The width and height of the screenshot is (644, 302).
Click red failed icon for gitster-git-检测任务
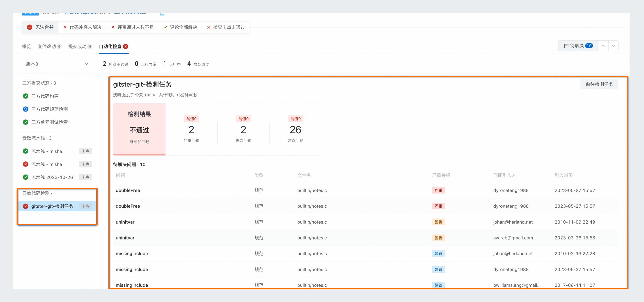click(25, 206)
